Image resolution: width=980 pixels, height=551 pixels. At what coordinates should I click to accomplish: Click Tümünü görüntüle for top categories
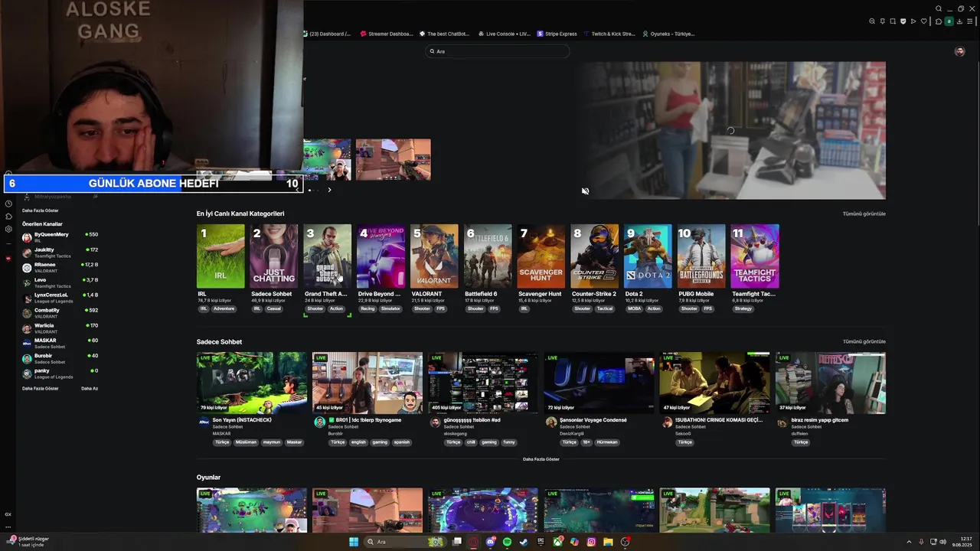tap(864, 214)
